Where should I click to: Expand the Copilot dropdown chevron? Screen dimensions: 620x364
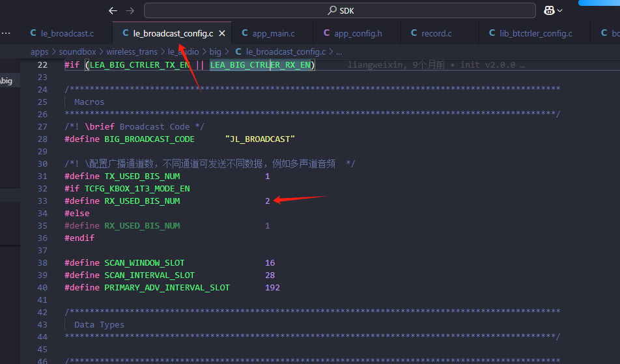coord(560,11)
